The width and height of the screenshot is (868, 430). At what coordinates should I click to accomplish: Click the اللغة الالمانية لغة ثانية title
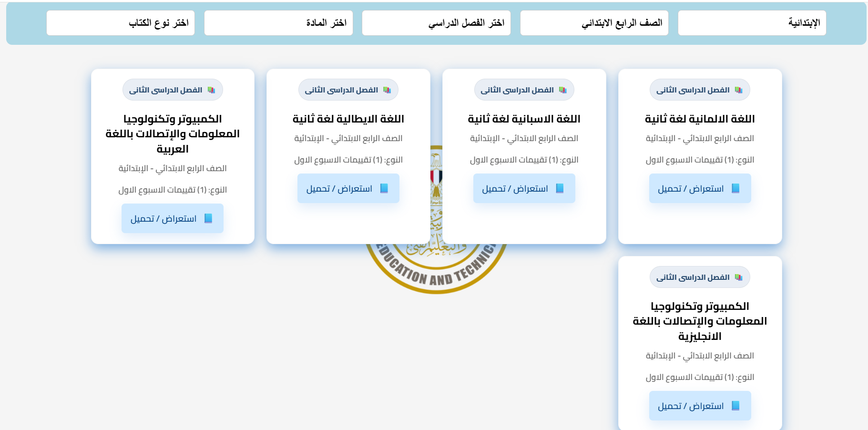700,119
